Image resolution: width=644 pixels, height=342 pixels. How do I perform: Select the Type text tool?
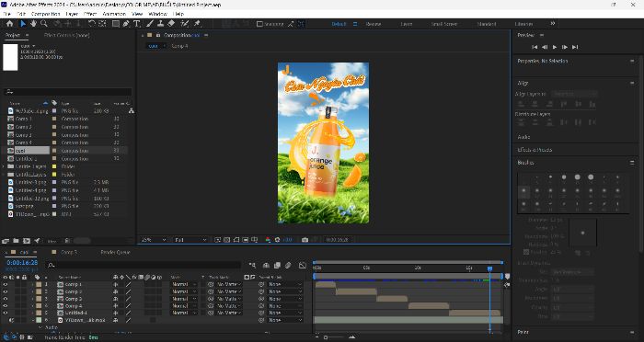coord(136,24)
